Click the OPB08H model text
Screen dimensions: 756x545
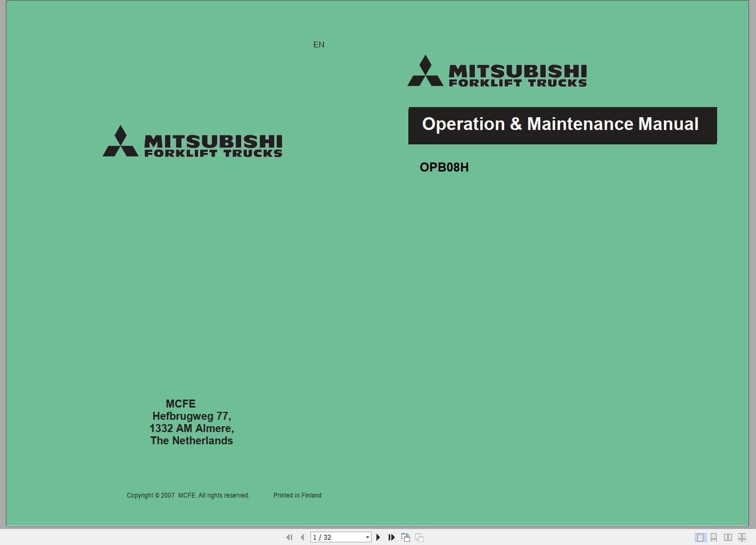(444, 167)
